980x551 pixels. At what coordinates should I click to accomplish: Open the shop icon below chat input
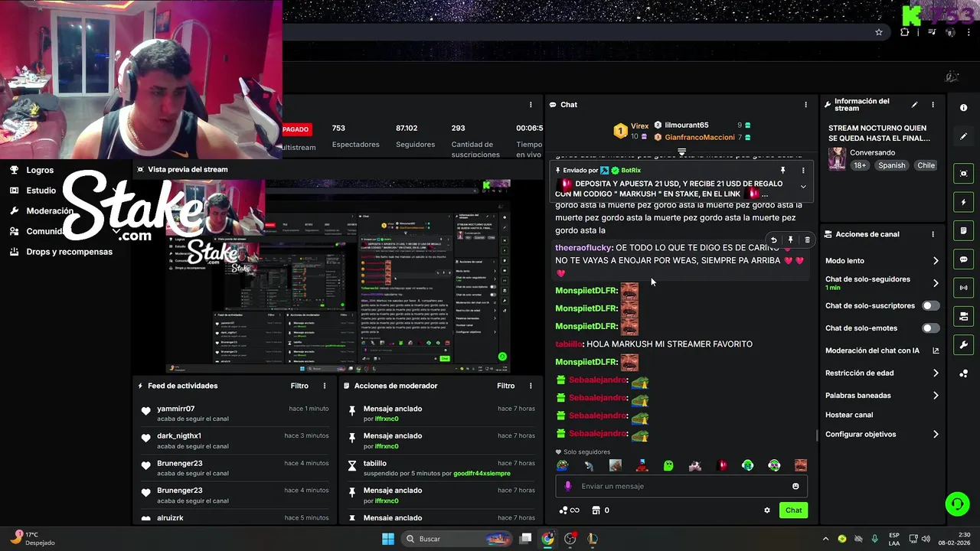[x=595, y=510]
